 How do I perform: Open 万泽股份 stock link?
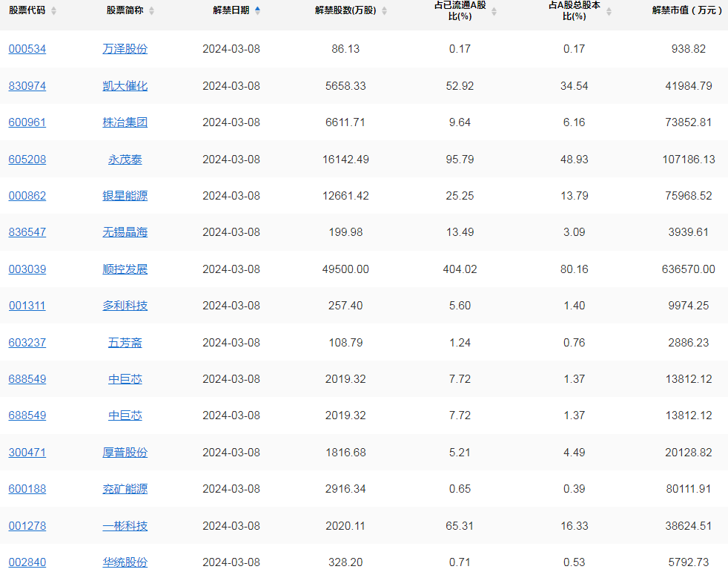coord(125,49)
